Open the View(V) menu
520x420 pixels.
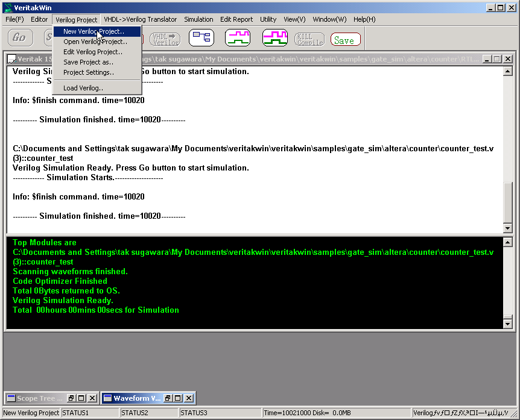tap(294, 19)
